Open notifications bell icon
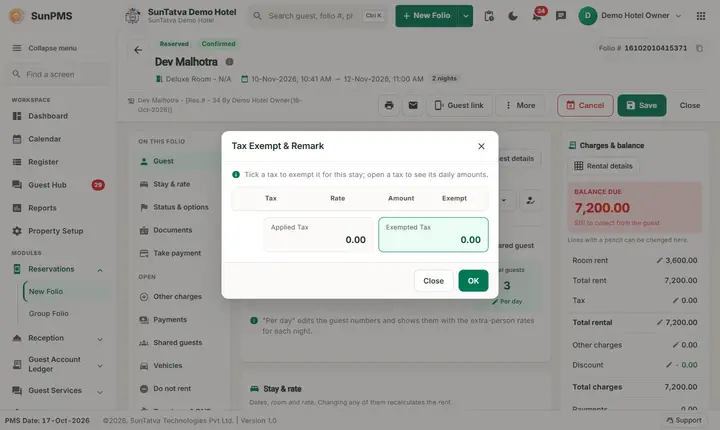The image size is (720, 430). pos(537,16)
